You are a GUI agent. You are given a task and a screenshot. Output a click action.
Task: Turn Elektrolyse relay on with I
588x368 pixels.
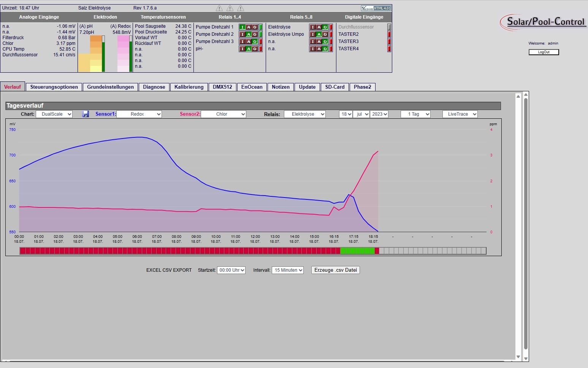[313, 27]
